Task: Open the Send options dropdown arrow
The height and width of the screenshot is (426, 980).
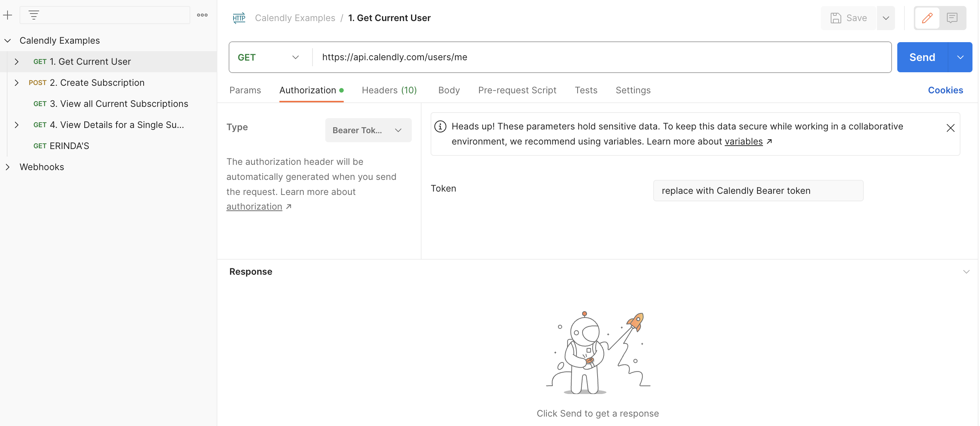Action: pos(960,58)
